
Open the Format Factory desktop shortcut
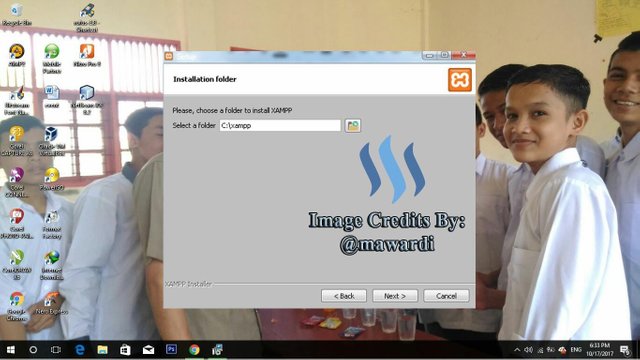52,224
